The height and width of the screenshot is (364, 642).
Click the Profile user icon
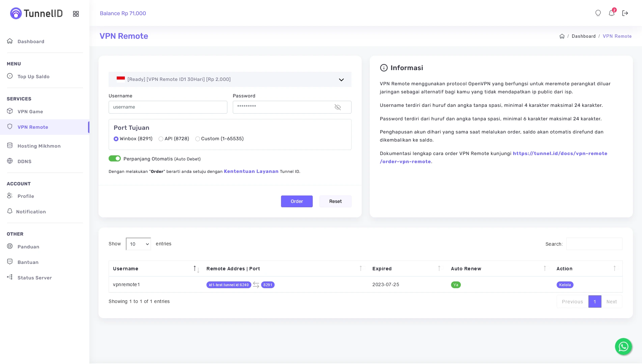tap(10, 196)
